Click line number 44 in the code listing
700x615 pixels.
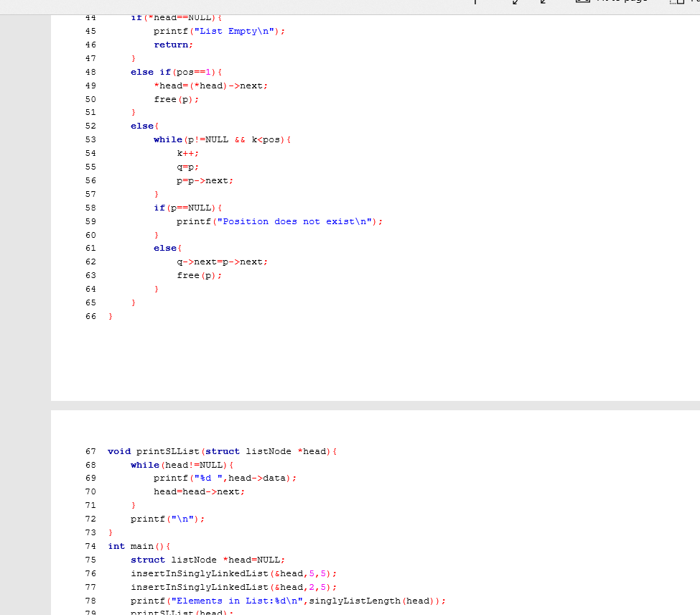pos(90,17)
